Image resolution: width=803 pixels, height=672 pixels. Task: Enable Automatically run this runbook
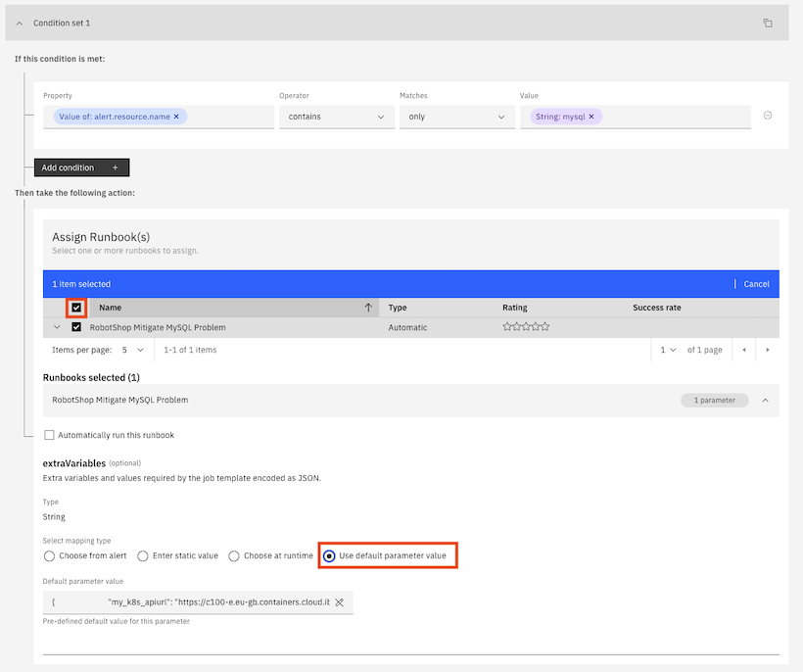[x=50, y=435]
